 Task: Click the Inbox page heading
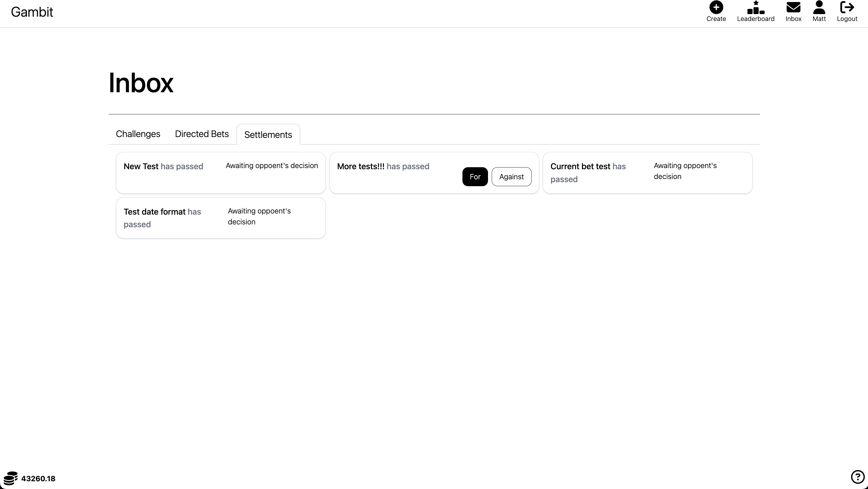(141, 82)
